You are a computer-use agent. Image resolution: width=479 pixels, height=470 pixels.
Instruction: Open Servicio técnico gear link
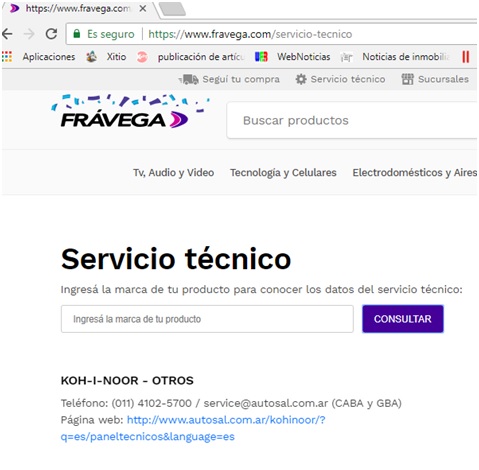340,79
